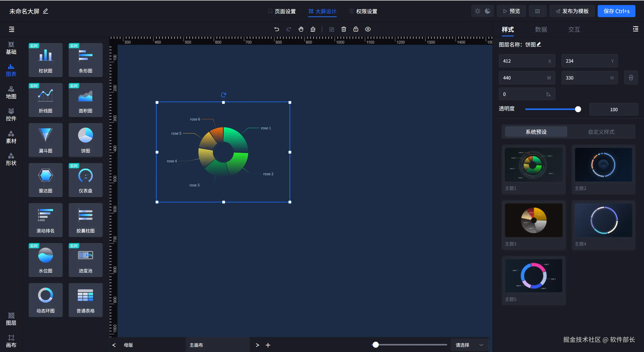Image resolution: width=644 pixels, height=352 pixels.
Task: Click the lock layer icon
Action: click(356, 29)
